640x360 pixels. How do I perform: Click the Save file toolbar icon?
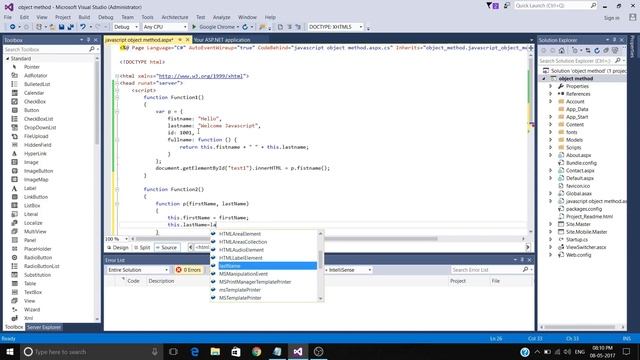click(61, 27)
